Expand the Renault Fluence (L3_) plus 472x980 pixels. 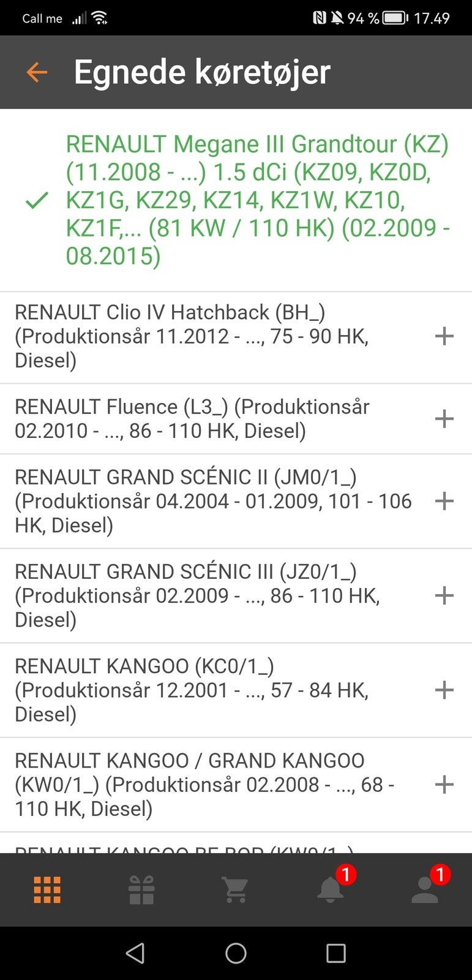point(444,419)
